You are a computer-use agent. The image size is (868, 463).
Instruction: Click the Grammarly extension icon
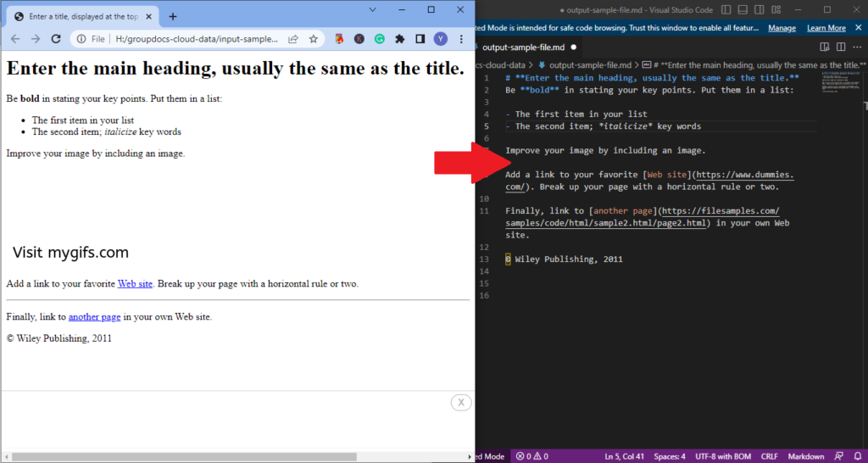(x=380, y=39)
